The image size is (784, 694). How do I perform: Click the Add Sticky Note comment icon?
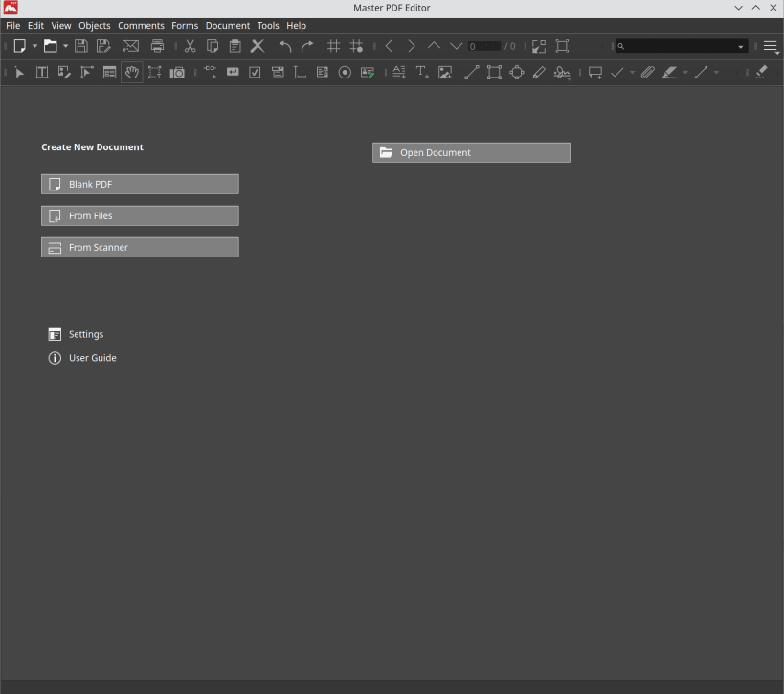(x=595, y=73)
